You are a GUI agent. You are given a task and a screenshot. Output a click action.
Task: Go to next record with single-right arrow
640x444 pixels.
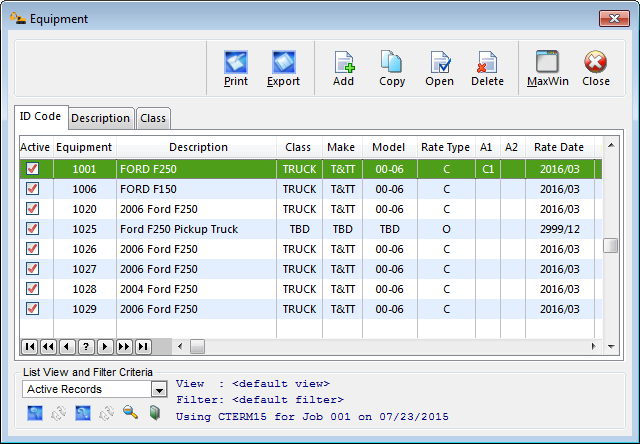105,347
